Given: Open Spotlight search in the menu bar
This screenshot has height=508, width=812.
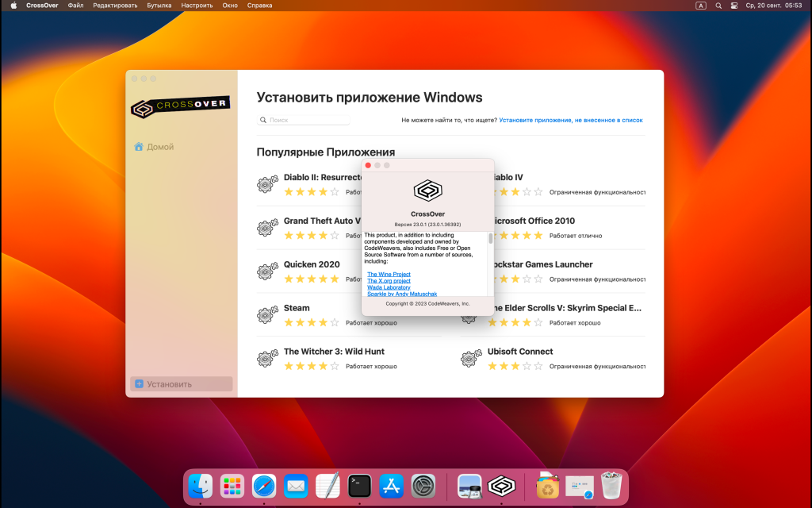Looking at the screenshot, I should [x=718, y=6].
